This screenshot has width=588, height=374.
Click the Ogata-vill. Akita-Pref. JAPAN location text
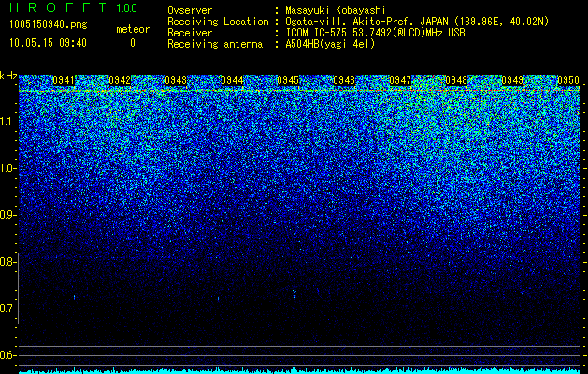tap(417, 22)
